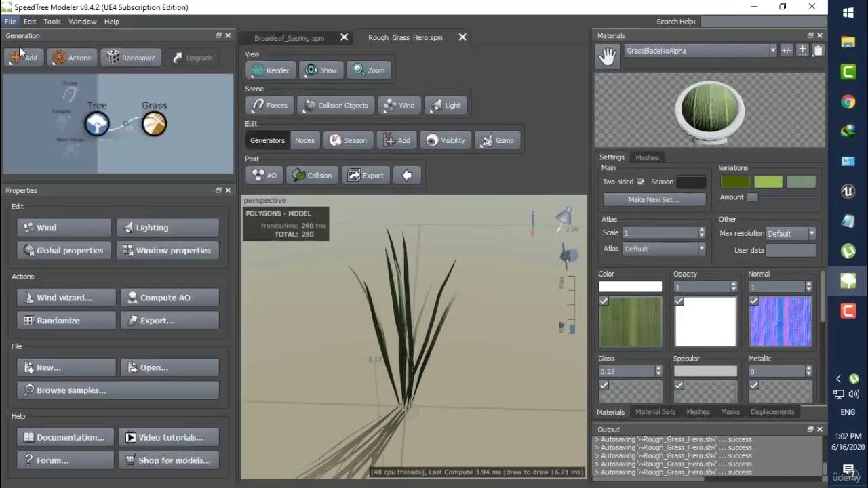868x488 pixels.
Task: Click the white Color swatch
Action: click(630, 287)
